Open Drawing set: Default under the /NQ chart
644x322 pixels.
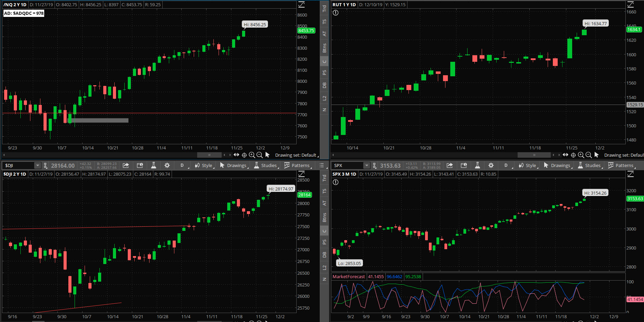297,155
